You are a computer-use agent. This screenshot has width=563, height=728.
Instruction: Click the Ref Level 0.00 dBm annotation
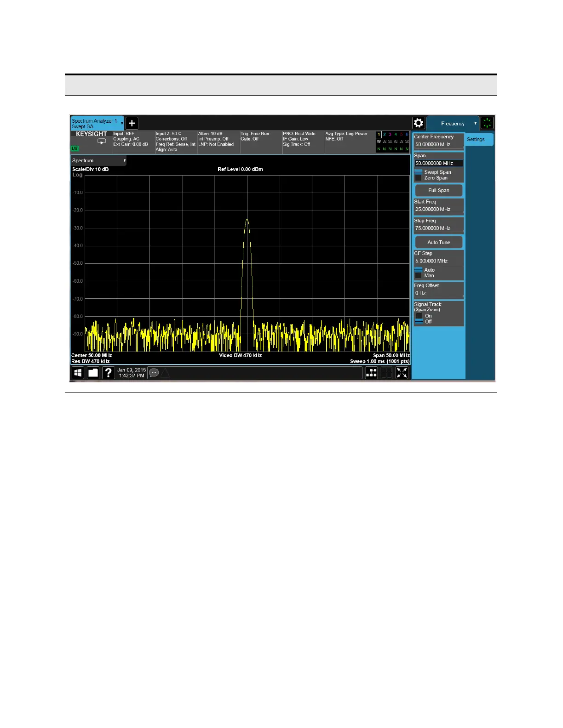point(241,169)
